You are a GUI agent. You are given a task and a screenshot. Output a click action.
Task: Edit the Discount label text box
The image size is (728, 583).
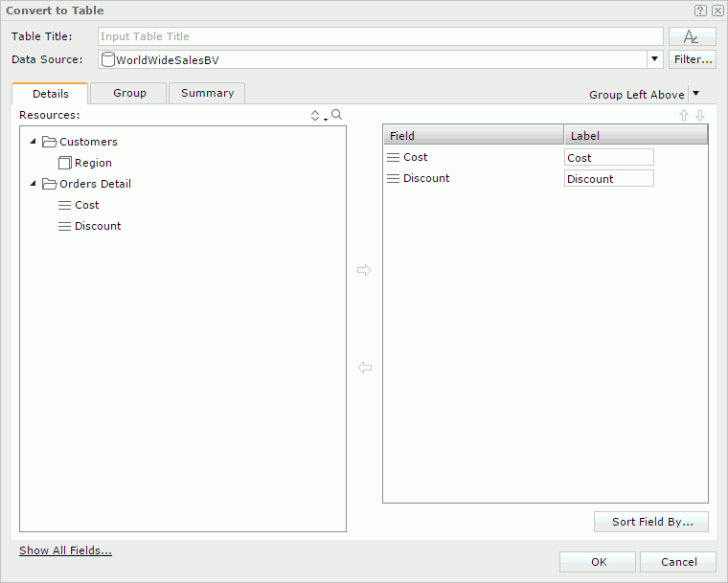(x=608, y=179)
